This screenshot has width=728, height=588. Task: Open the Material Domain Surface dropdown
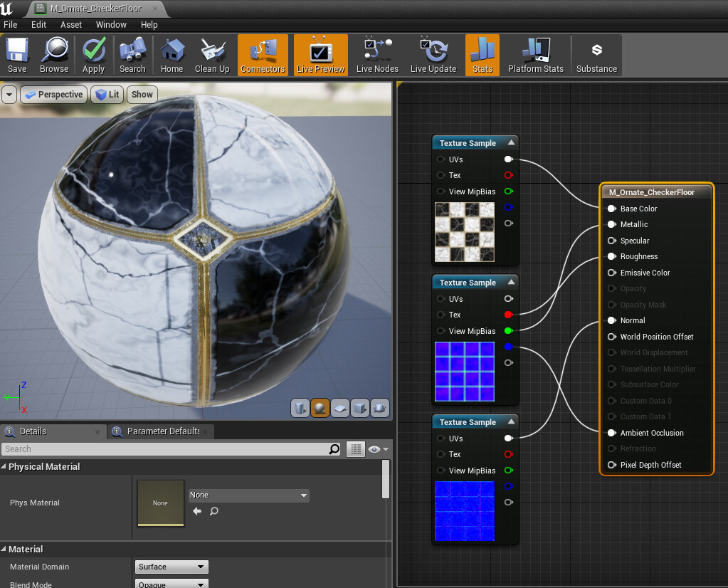172,567
